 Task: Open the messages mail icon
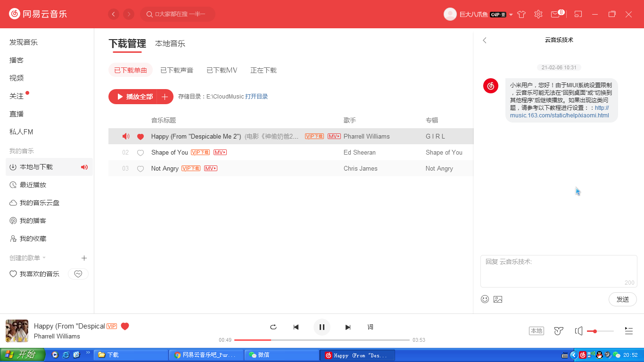tap(555, 14)
